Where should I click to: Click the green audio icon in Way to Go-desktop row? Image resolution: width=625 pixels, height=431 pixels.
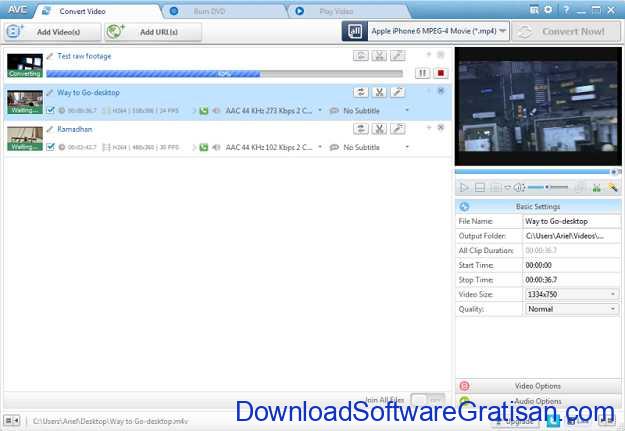click(204, 111)
